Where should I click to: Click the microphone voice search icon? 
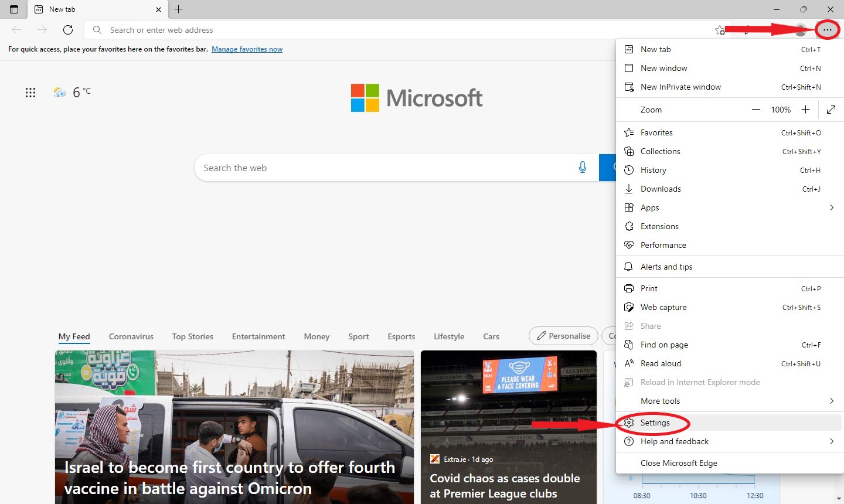[582, 168]
